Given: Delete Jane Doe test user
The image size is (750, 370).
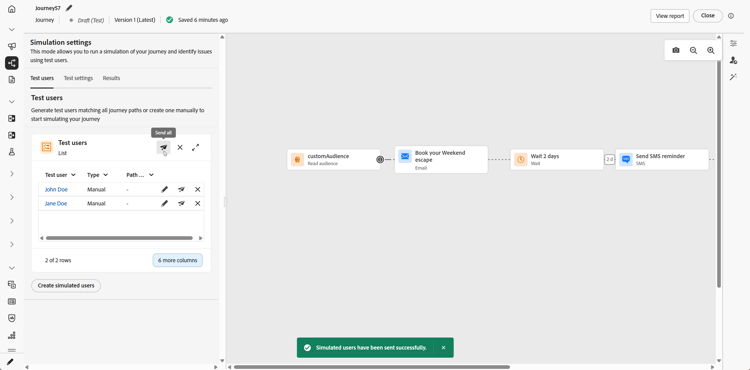Looking at the screenshot, I should tap(198, 204).
